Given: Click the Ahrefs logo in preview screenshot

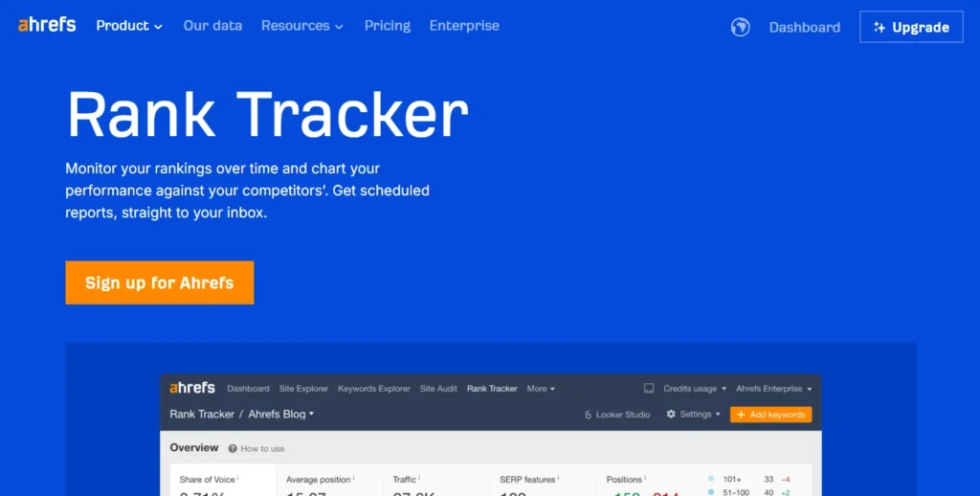Looking at the screenshot, I should [x=191, y=388].
